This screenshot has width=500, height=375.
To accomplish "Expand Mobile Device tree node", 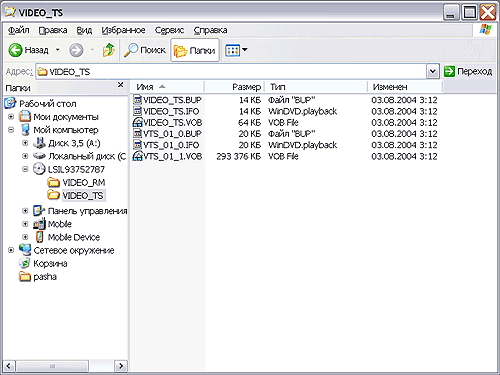I will tap(25, 237).
